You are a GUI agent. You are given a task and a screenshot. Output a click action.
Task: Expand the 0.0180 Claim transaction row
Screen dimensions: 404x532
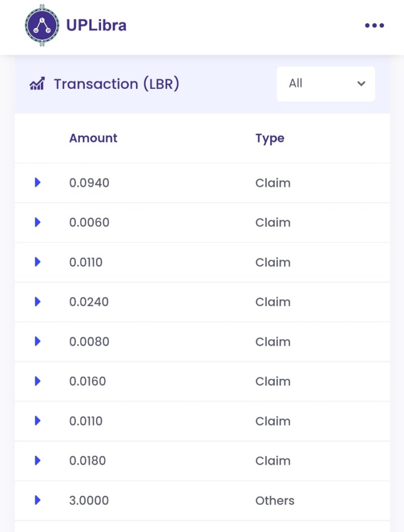37,460
